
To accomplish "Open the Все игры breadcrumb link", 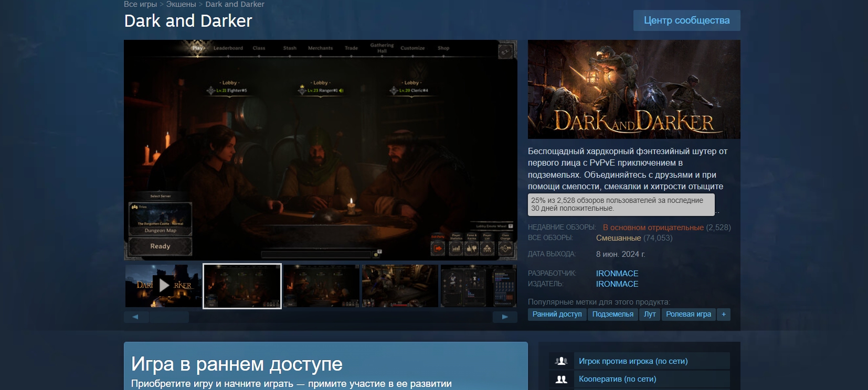I will click(x=140, y=4).
